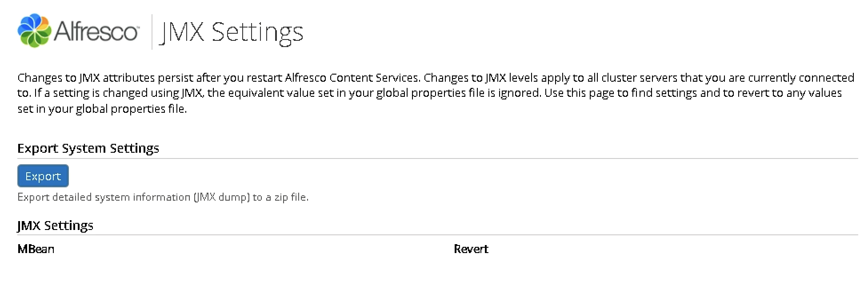This screenshot has width=868, height=293.
Task: Click the Alfresco wordmark text
Action: tap(96, 32)
